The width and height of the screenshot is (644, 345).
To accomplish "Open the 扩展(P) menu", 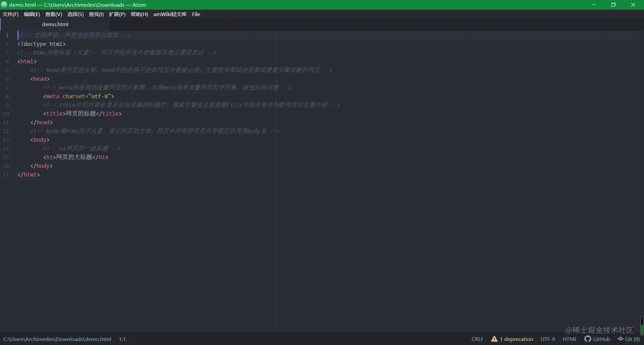I will tap(117, 14).
